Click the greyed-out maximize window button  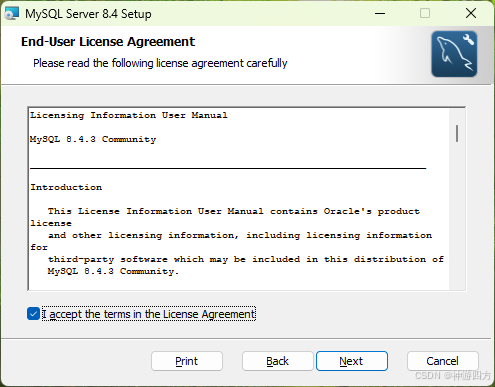(425, 14)
